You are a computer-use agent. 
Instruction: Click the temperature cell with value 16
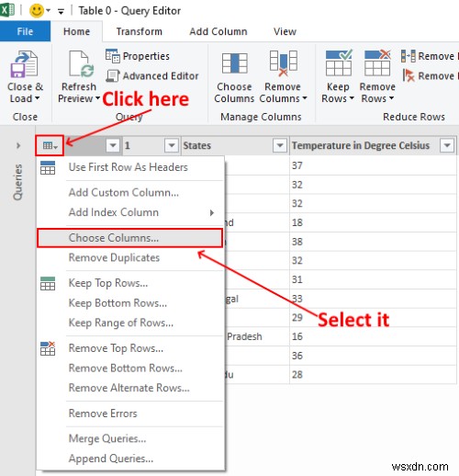(373, 336)
